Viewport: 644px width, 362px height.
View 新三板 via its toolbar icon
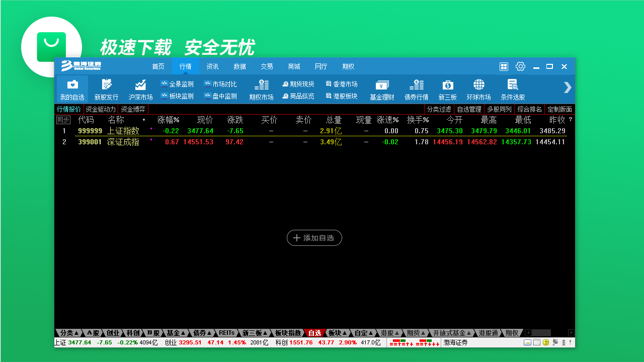(447, 88)
